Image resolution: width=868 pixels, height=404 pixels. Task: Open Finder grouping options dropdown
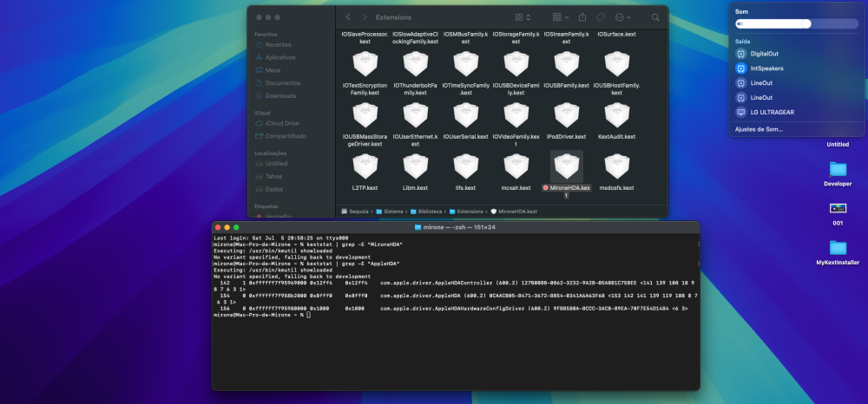(561, 17)
